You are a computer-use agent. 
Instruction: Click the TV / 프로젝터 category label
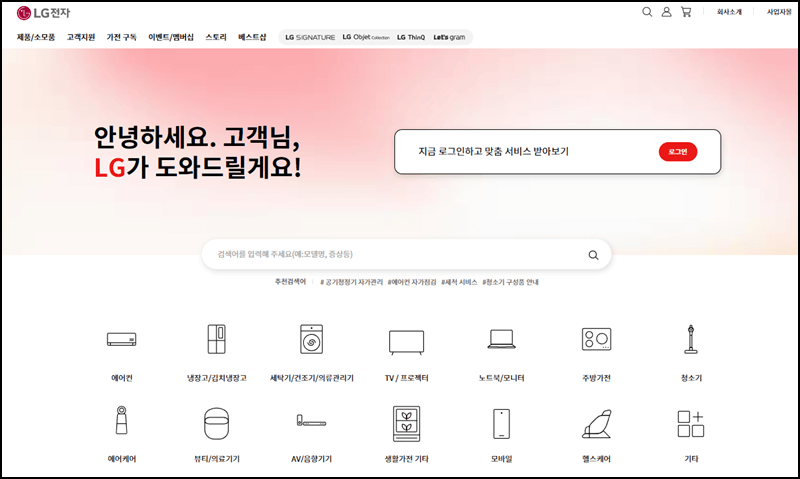pos(407,378)
